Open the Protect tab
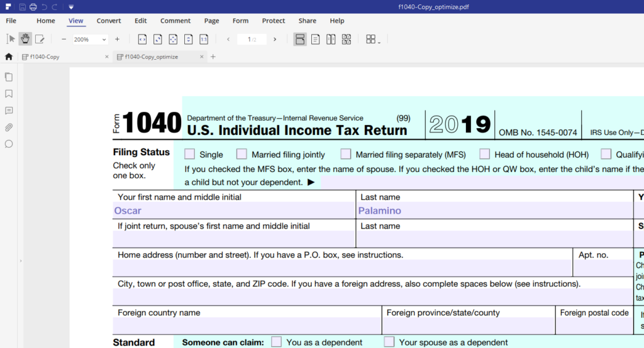 tap(274, 21)
